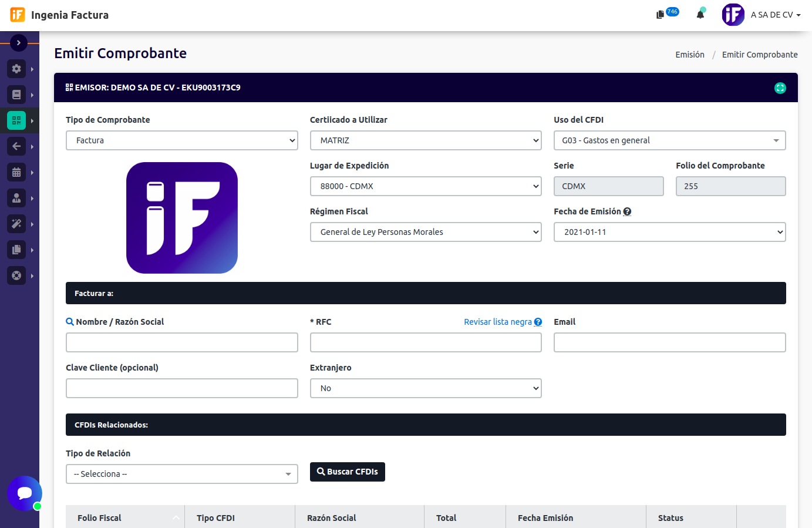812x528 pixels.
Task: Open the notifications bell
Action: tap(700, 15)
